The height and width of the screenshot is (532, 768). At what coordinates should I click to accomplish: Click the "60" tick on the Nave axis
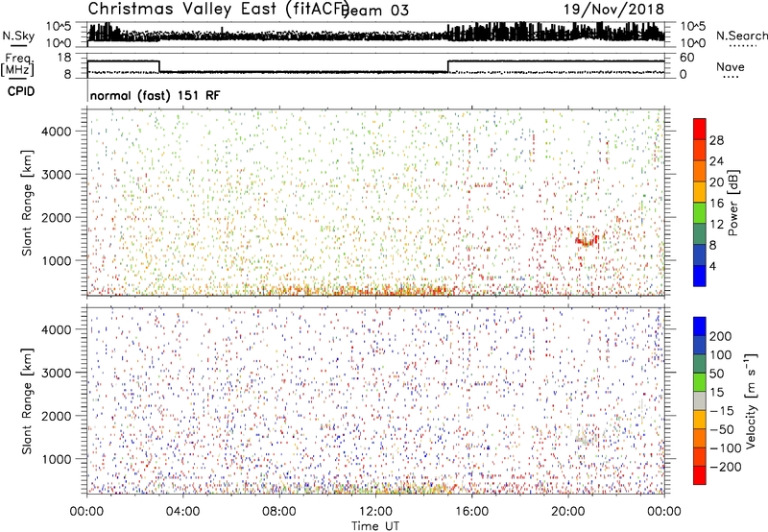click(x=686, y=58)
